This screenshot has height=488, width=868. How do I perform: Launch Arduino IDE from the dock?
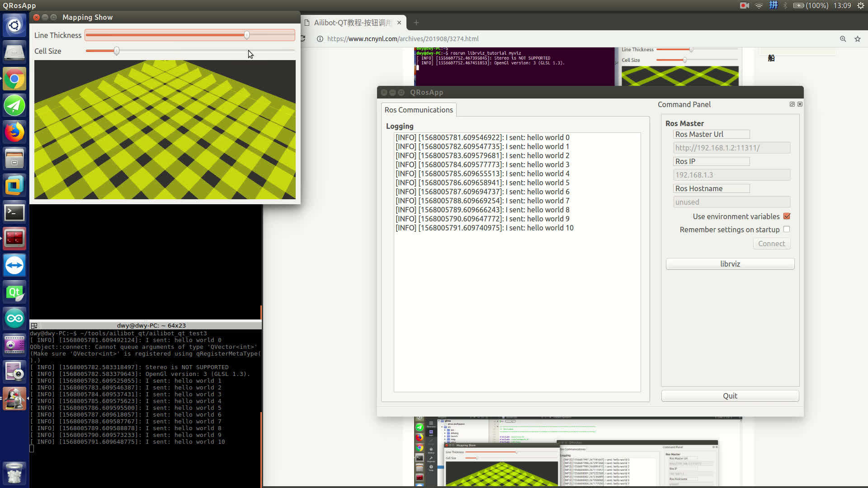pyautogui.click(x=14, y=319)
